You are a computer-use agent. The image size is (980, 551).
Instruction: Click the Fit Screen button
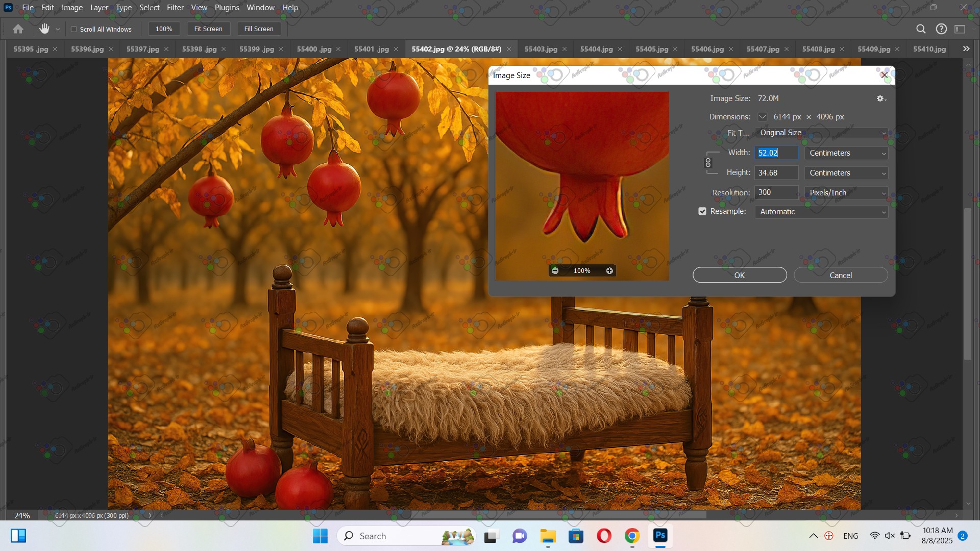(208, 29)
